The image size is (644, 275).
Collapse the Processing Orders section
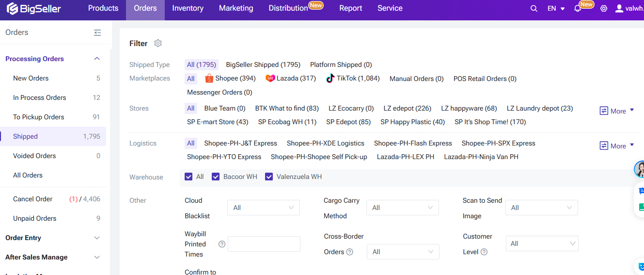97,59
